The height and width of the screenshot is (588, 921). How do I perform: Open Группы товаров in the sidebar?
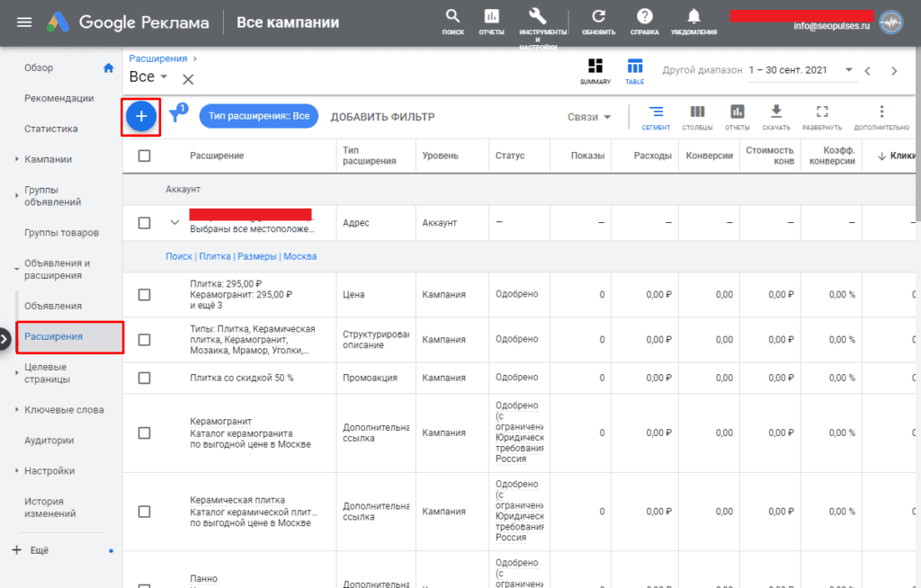(62, 233)
